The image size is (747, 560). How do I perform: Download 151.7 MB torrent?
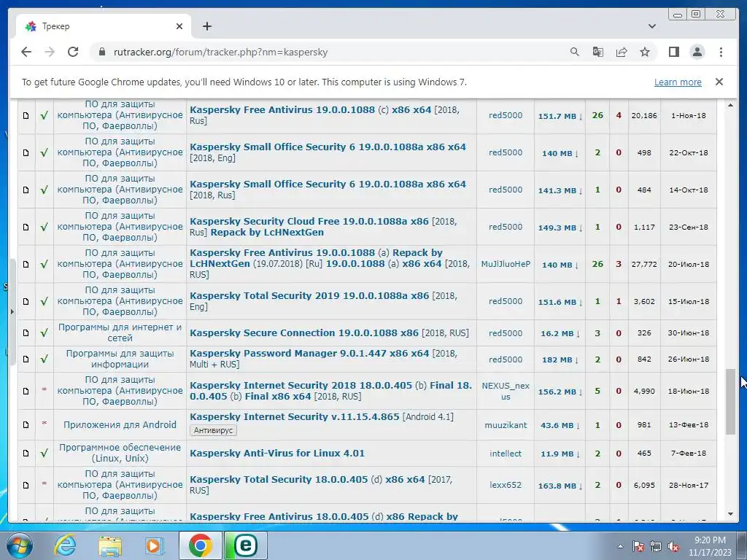(560, 116)
